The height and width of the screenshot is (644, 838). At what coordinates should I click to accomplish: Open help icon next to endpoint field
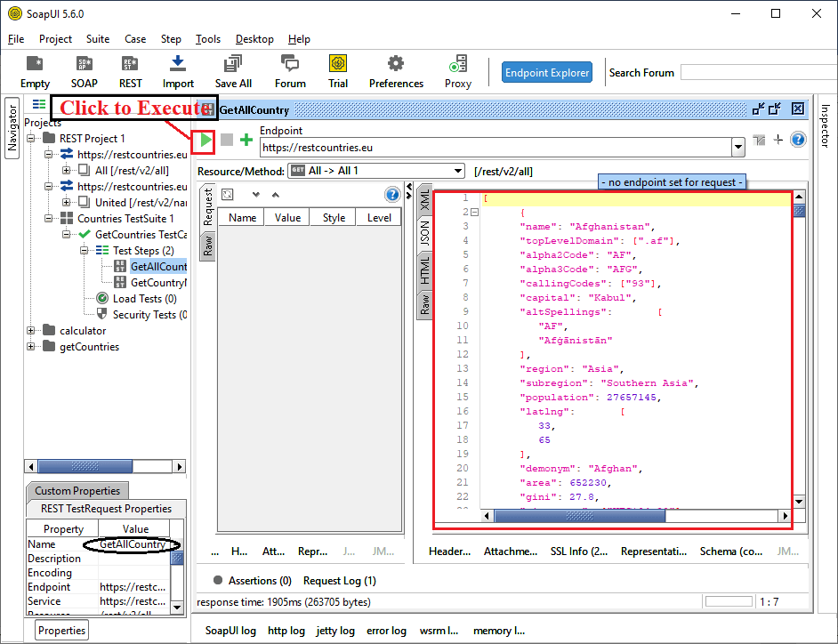click(798, 140)
